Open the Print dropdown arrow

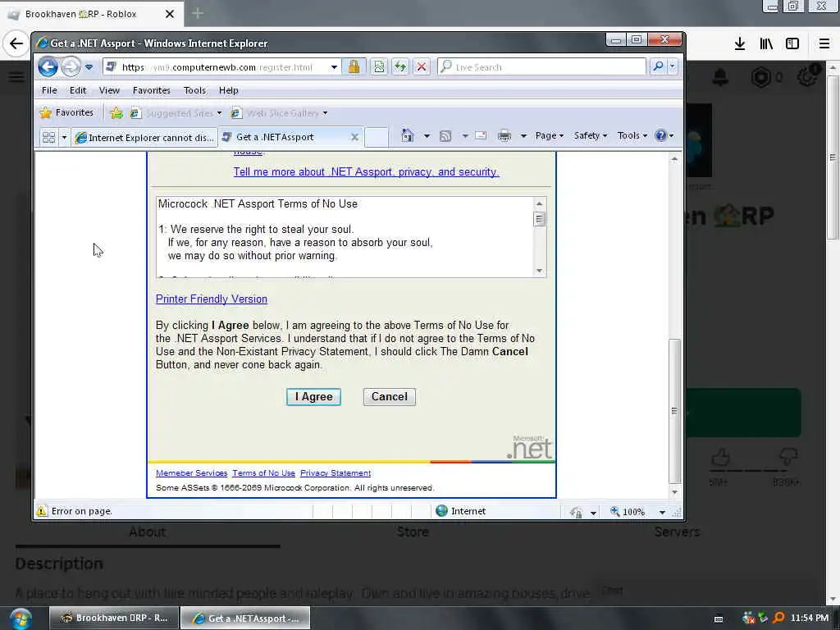coord(523,136)
